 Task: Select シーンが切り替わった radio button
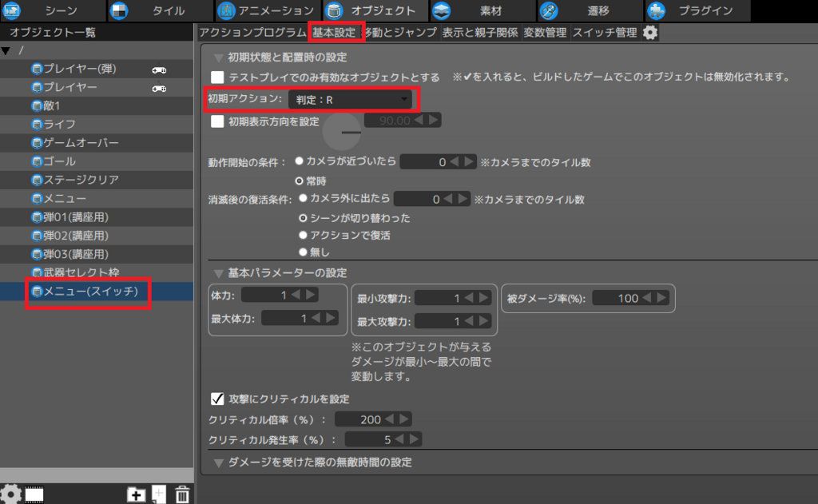tap(303, 218)
